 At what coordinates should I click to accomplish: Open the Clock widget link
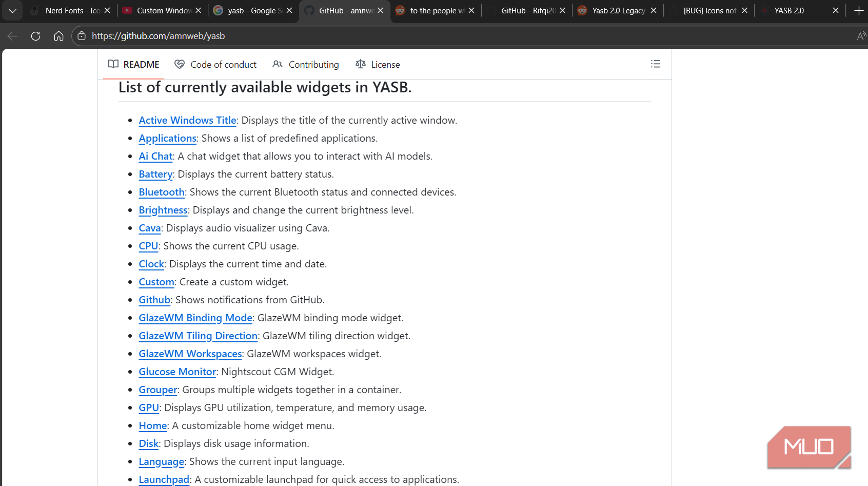tap(151, 264)
